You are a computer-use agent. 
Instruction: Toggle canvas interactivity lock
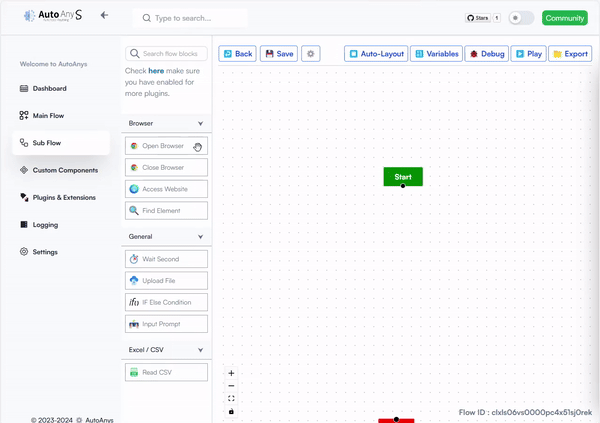click(231, 412)
